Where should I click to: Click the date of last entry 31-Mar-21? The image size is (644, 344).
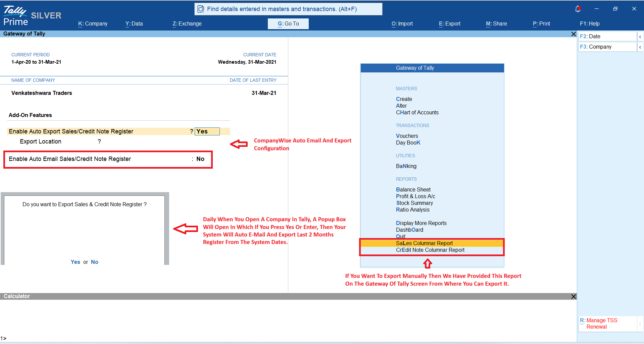264,93
